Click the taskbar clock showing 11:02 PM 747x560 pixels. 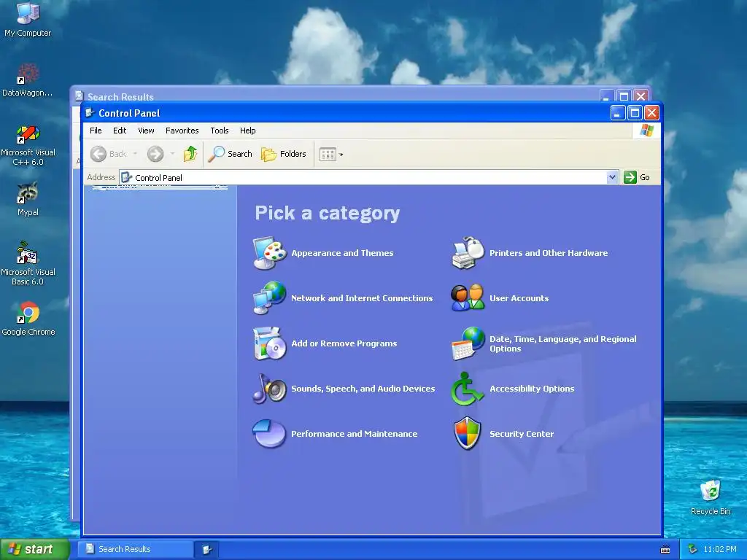[720, 549]
